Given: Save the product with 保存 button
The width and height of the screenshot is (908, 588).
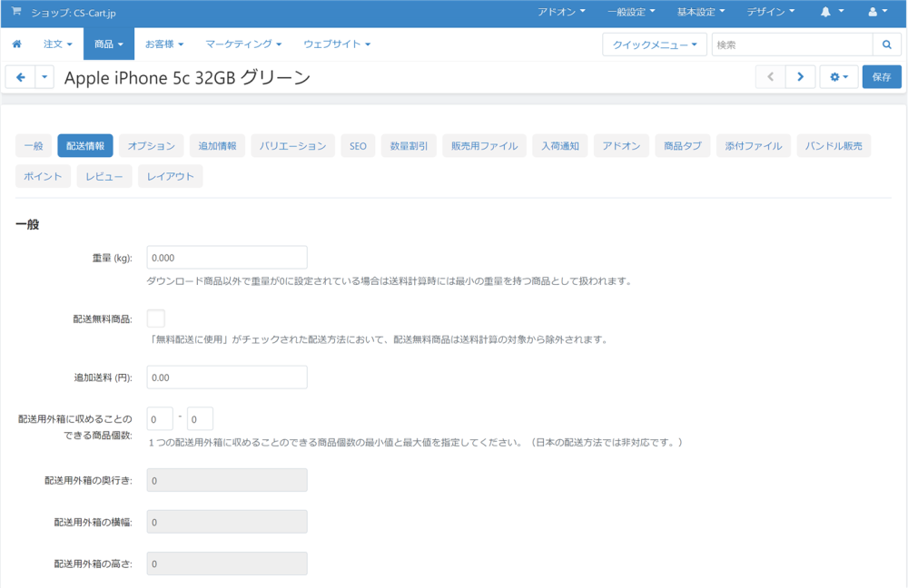Looking at the screenshot, I should point(882,76).
